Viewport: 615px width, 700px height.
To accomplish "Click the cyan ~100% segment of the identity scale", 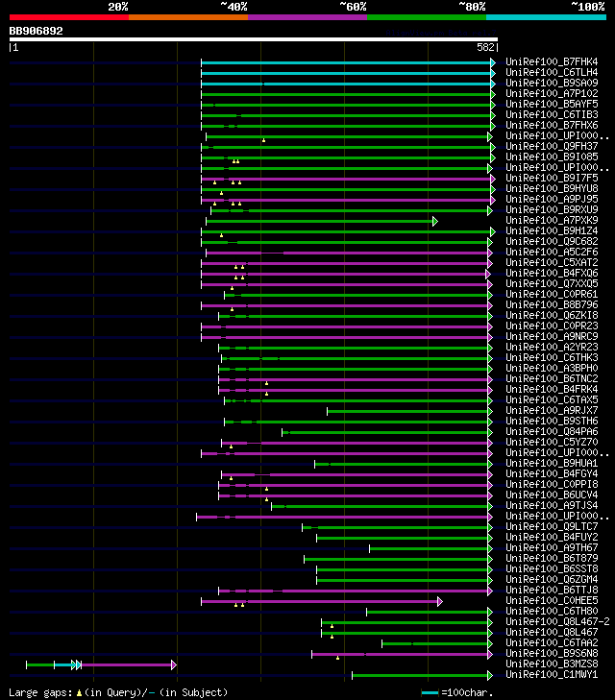I will (x=546, y=17).
